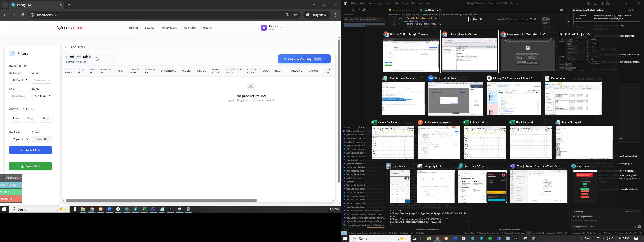Reload the Pricing CMS page
The height and width of the screenshot is (242, 644).
(22, 15)
